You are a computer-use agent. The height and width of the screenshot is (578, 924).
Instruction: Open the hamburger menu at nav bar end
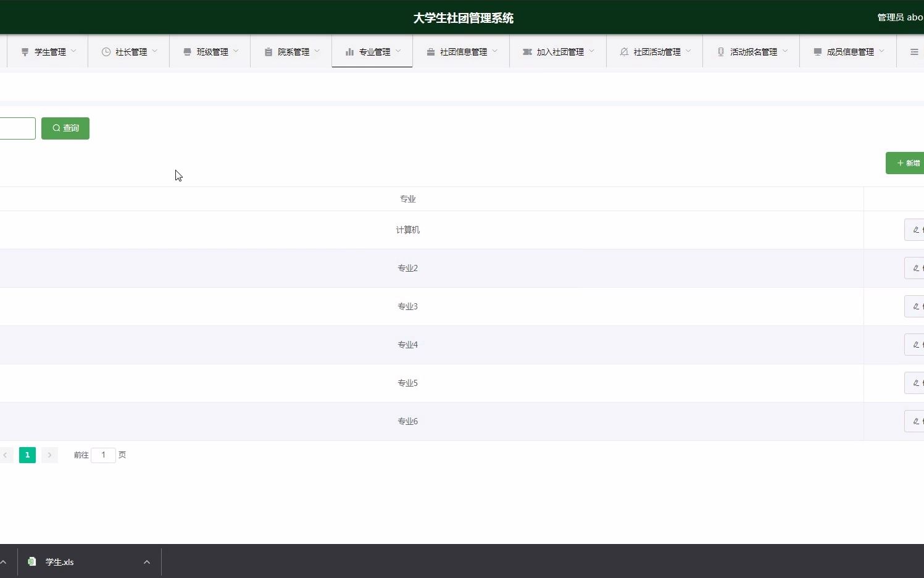click(x=914, y=52)
